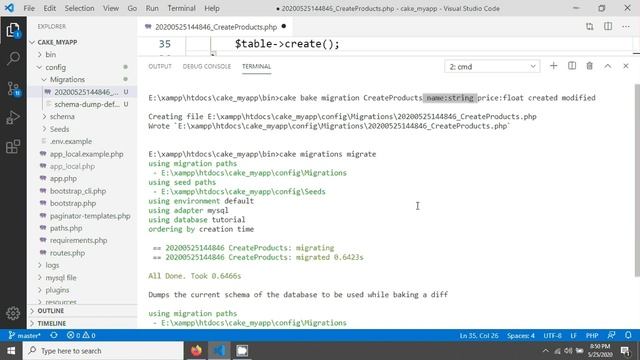
Task: Open schema-dump-def file in explorer
Action: [87, 104]
